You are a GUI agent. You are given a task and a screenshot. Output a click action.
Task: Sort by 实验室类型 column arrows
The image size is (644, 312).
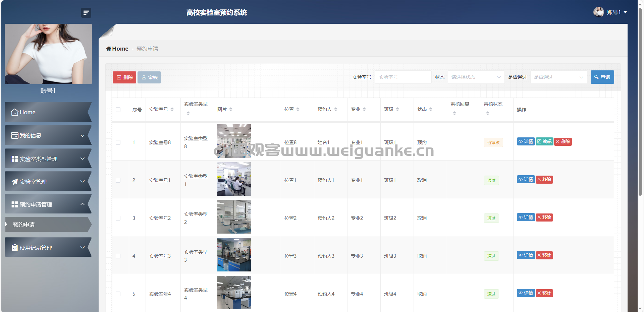[x=188, y=113]
